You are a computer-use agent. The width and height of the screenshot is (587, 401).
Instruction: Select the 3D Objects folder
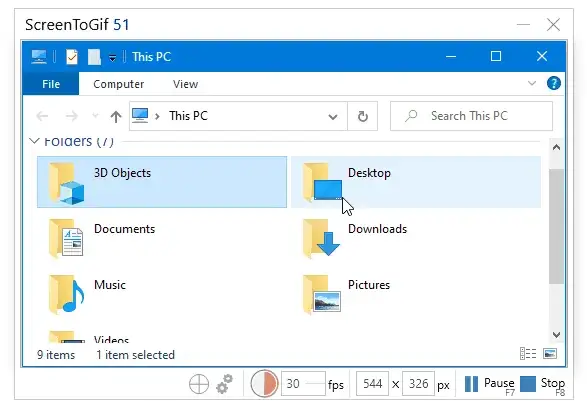pyautogui.click(x=162, y=182)
